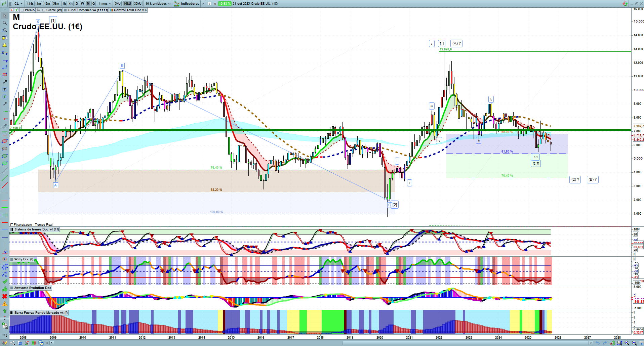Select the black diagonal trend line tool
Viewport: 644px width, 346px height.
point(5,171)
